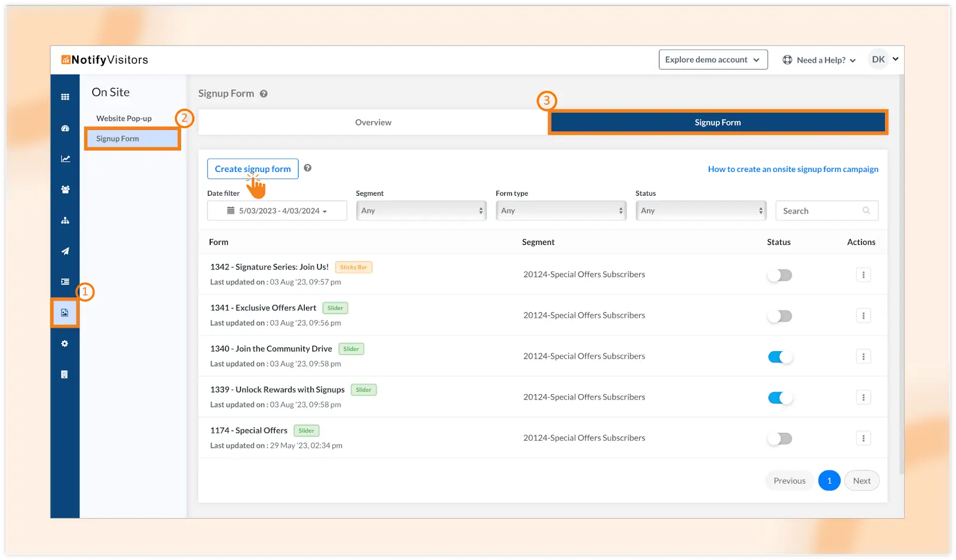The image size is (956, 560).
Task: Open the users group sidebar icon
Action: (65, 189)
